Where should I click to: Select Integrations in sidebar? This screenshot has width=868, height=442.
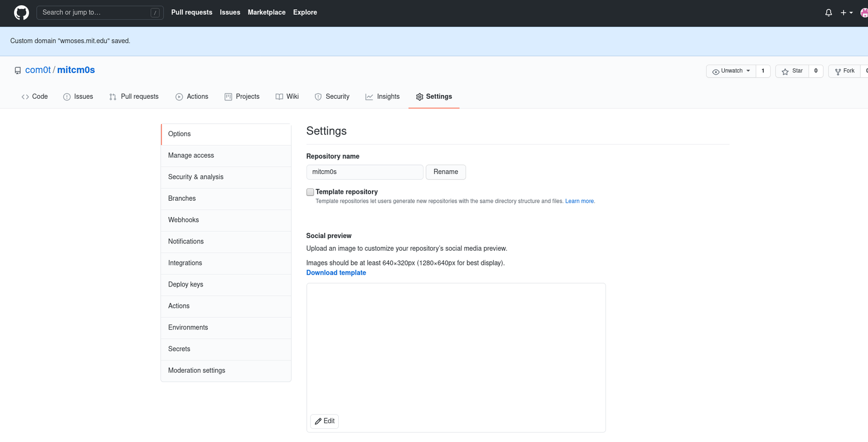(x=226, y=264)
